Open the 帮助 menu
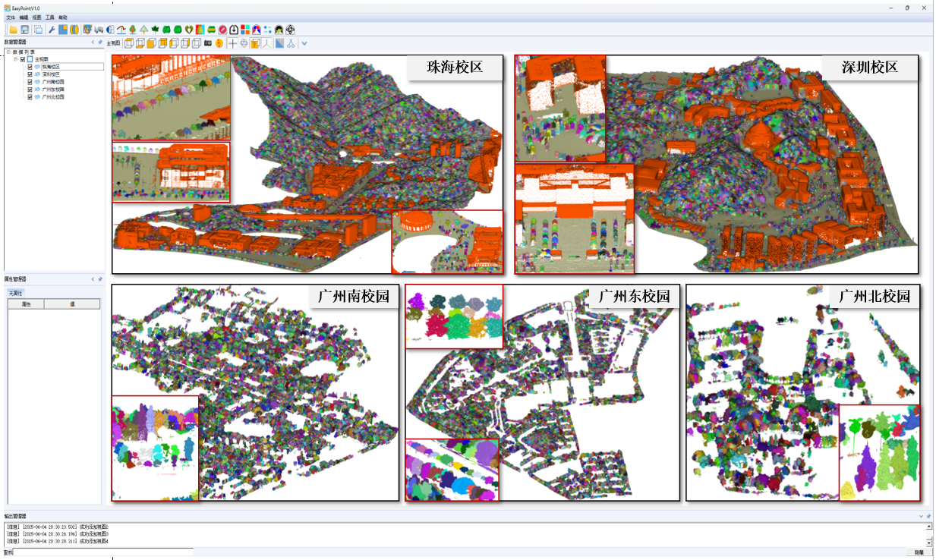Screen dimensions: 936x560 pos(62,17)
